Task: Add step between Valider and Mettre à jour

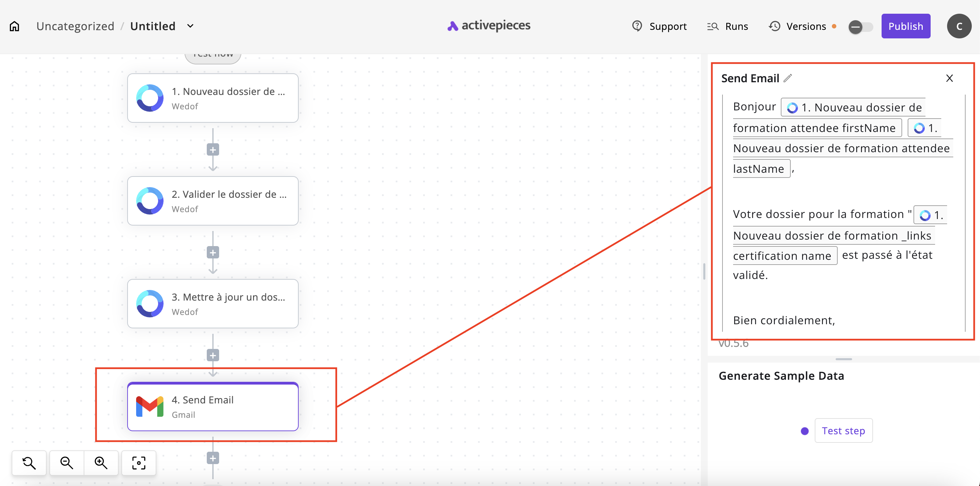Action: (213, 253)
